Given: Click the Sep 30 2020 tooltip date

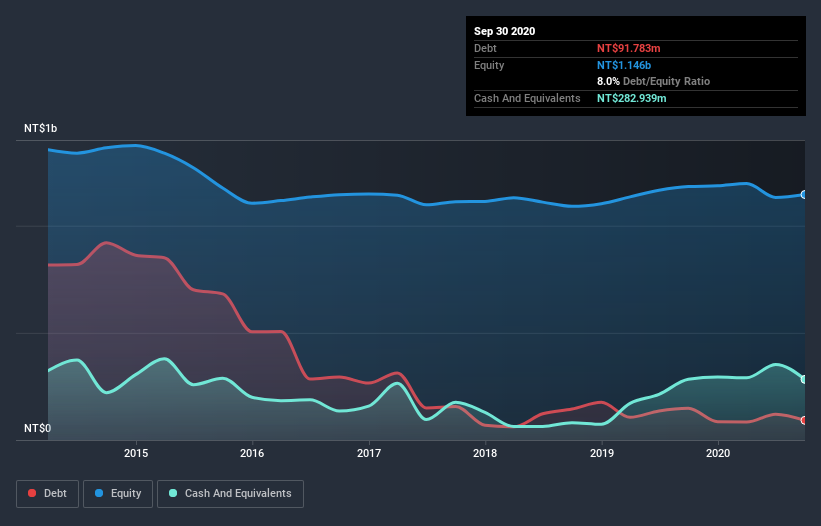Looking at the screenshot, I should (x=505, y=31).
